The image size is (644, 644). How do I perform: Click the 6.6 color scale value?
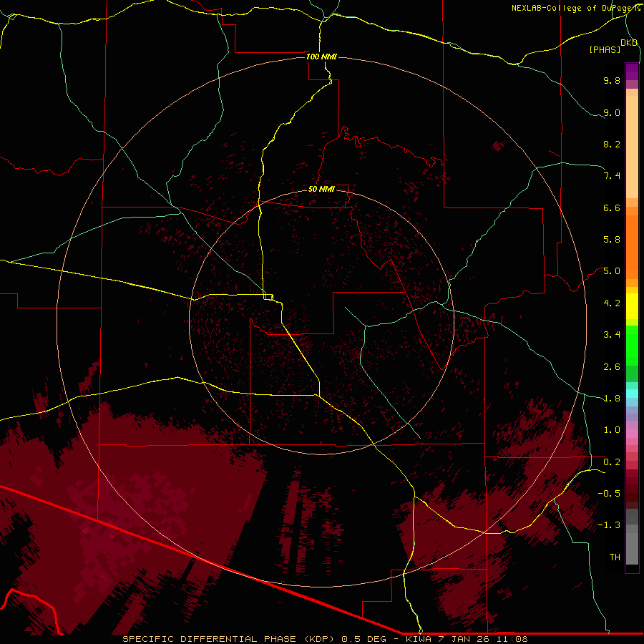612,208
